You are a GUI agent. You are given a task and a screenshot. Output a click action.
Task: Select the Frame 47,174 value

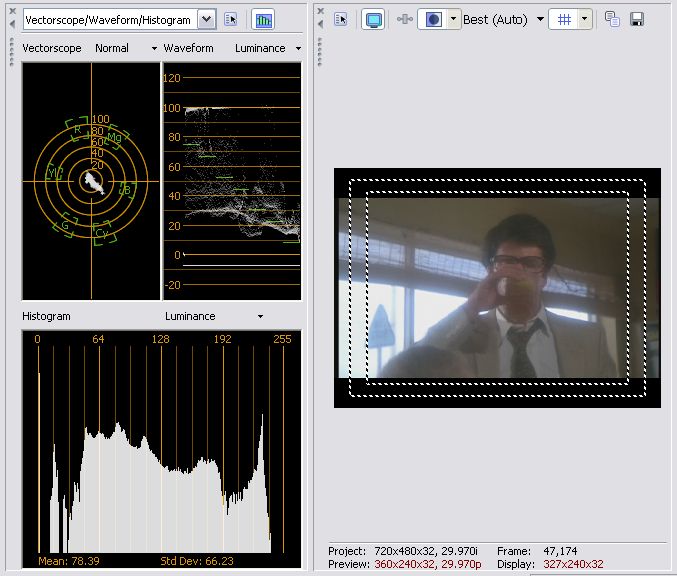(x=560, y=551)
